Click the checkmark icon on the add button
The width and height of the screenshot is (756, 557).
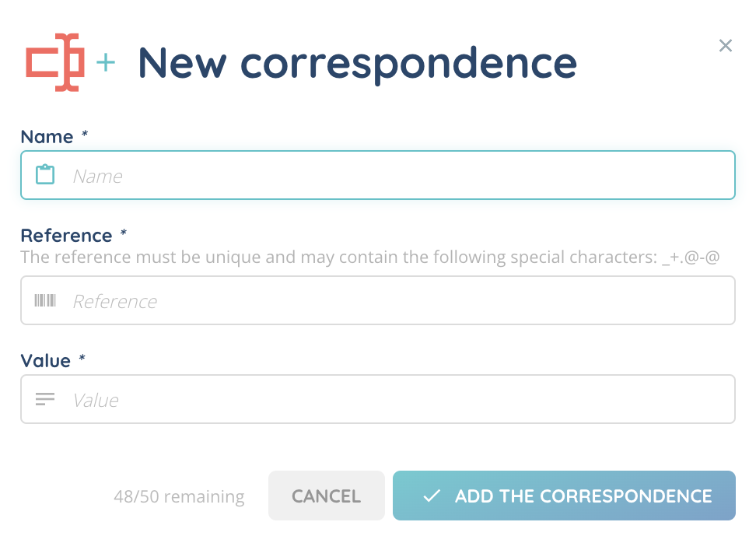pyautogui.click(x=432, y=496)
